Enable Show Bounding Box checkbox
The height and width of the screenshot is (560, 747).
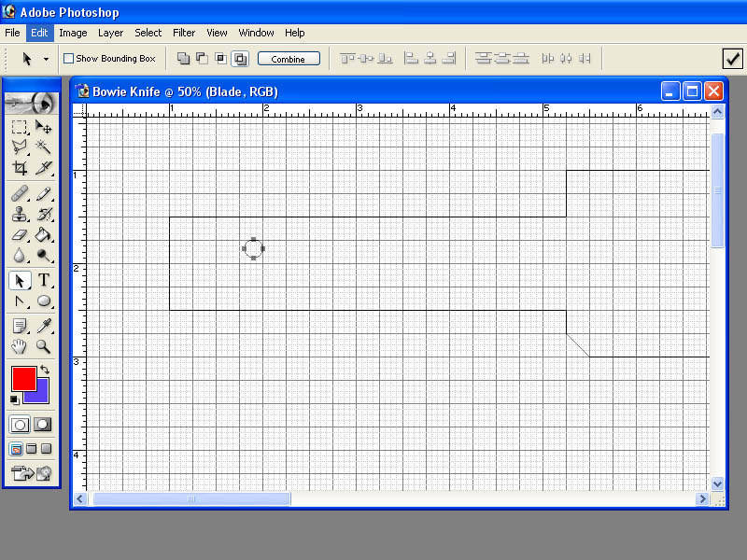click(x=68, y=59)
